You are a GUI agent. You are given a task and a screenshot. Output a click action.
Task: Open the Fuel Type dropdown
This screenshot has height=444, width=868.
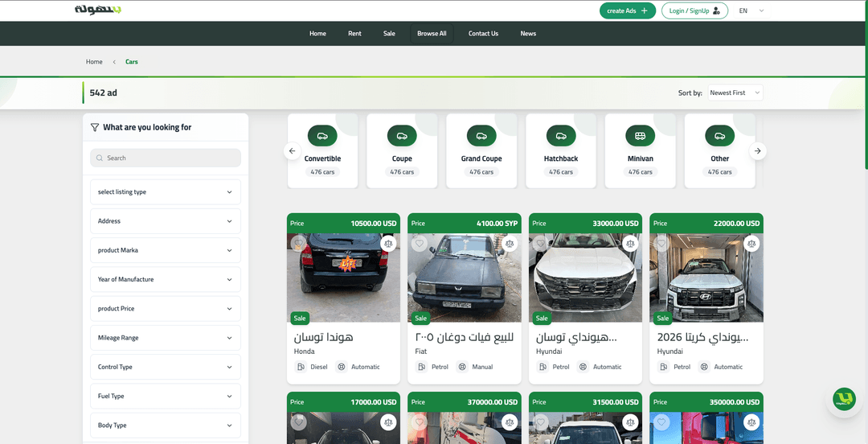tap(166, 397)
